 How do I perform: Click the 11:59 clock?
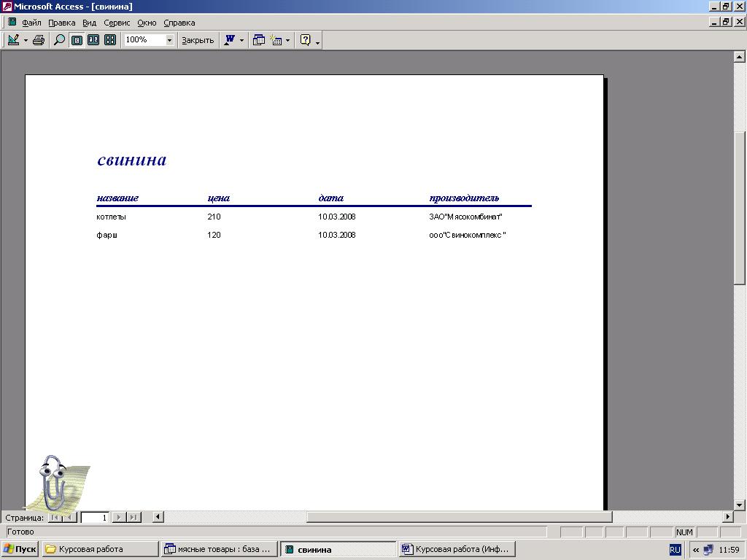[x=729, y=550]
